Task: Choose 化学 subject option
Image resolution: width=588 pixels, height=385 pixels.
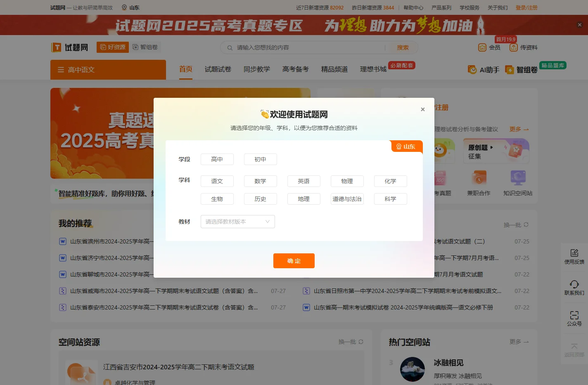Action: [390, 181]
